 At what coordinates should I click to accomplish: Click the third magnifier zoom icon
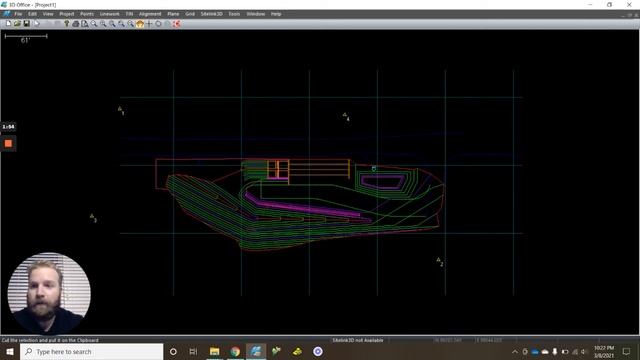pyautogui.click(x=112, y=24)
